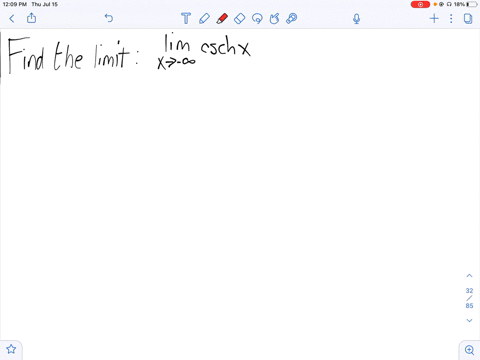Viewport: 480px width, 360px height.
Task: Tap the clock showing 12:09 PM
Action: click(x=15, y=4)
